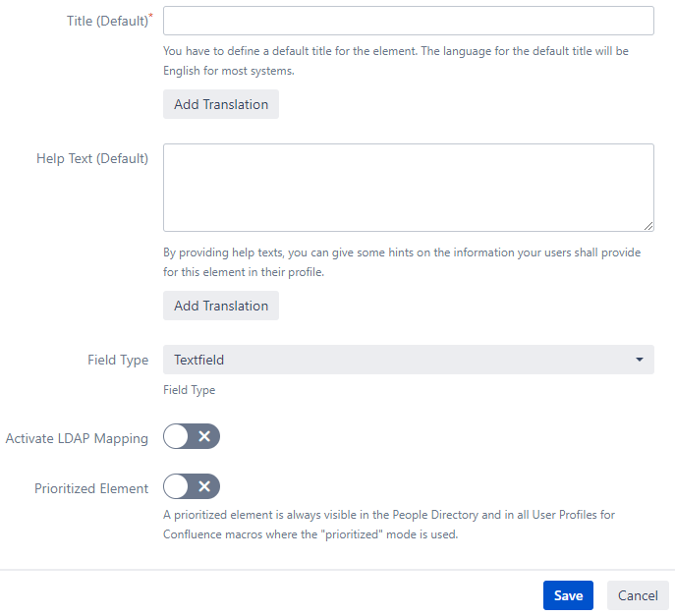This screenshot has width=675, height=616.
Task: Turn on the Prioritized Element switch
Action: pos(192,486)
